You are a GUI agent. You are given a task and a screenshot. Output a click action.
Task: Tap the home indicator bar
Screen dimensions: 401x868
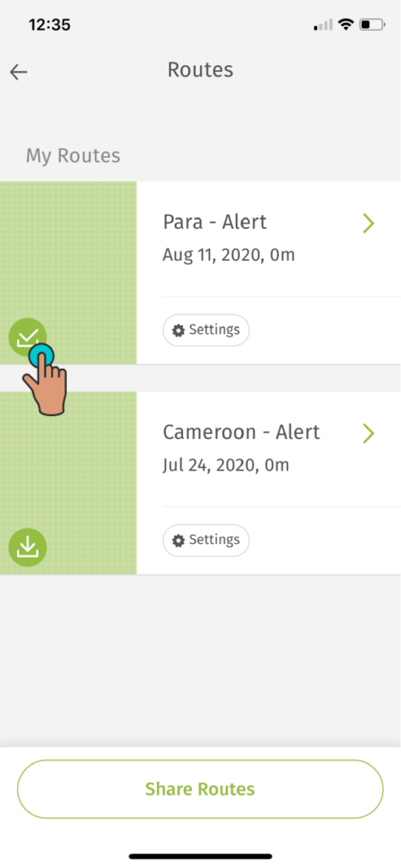200,856
